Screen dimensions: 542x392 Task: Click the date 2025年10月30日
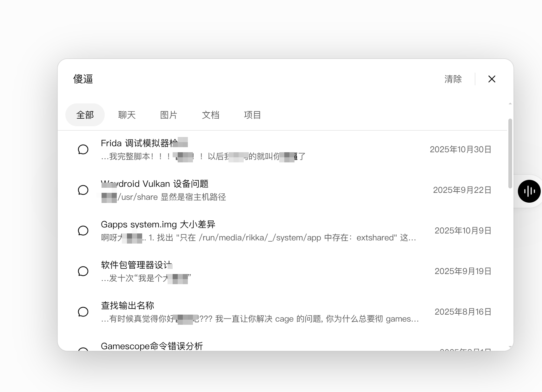(x=460, y=149)
